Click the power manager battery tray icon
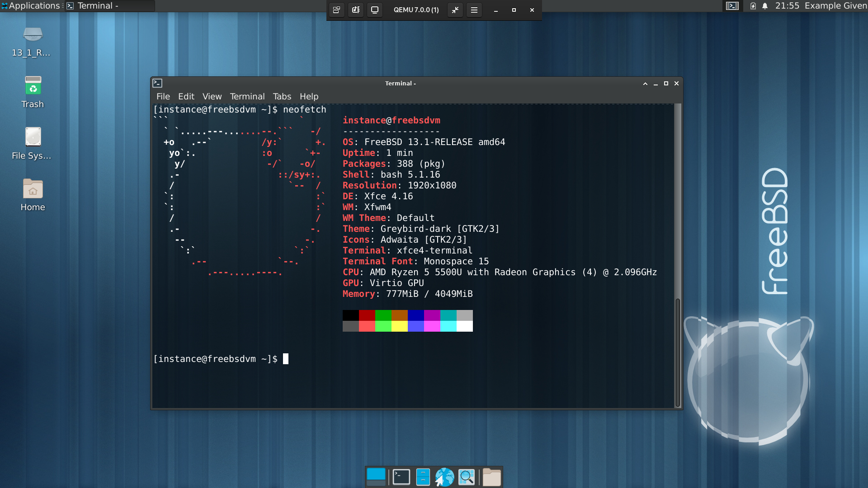 pyautogui.click(x=753, y=6)
